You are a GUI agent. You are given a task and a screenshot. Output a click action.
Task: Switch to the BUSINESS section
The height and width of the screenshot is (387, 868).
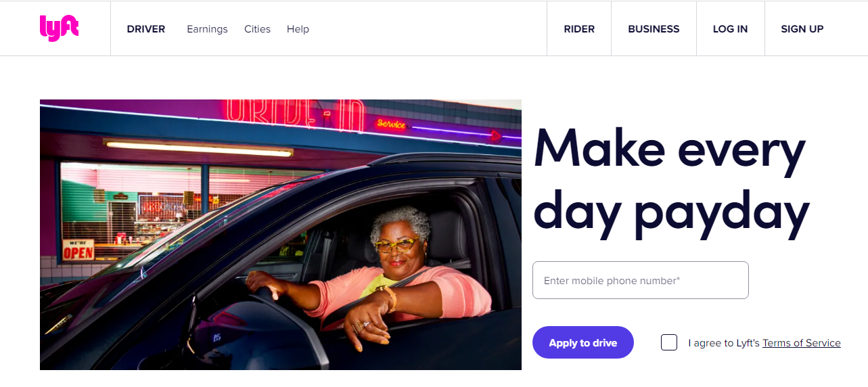point(654,29)
